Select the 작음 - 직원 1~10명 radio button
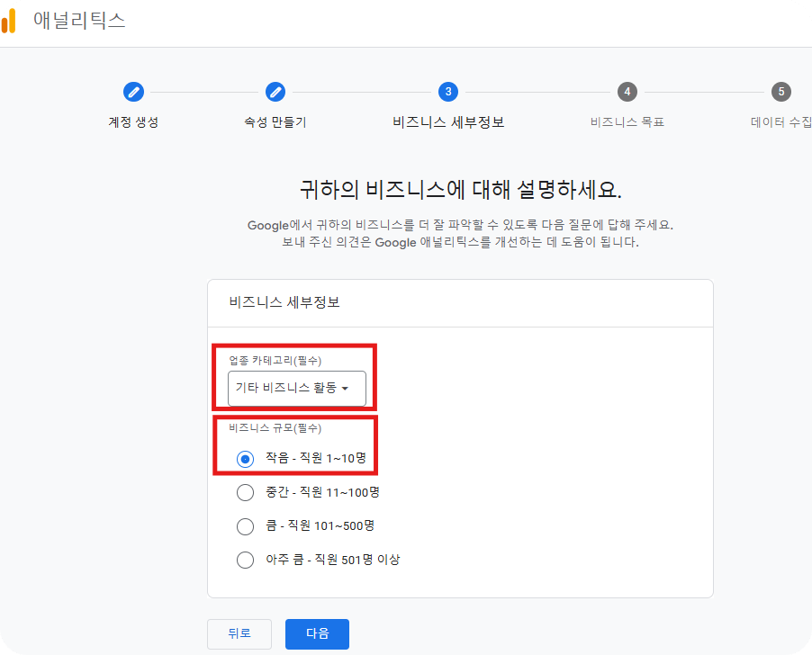The image size is (812, 655). pyautogui.click(x=245, y=459)
